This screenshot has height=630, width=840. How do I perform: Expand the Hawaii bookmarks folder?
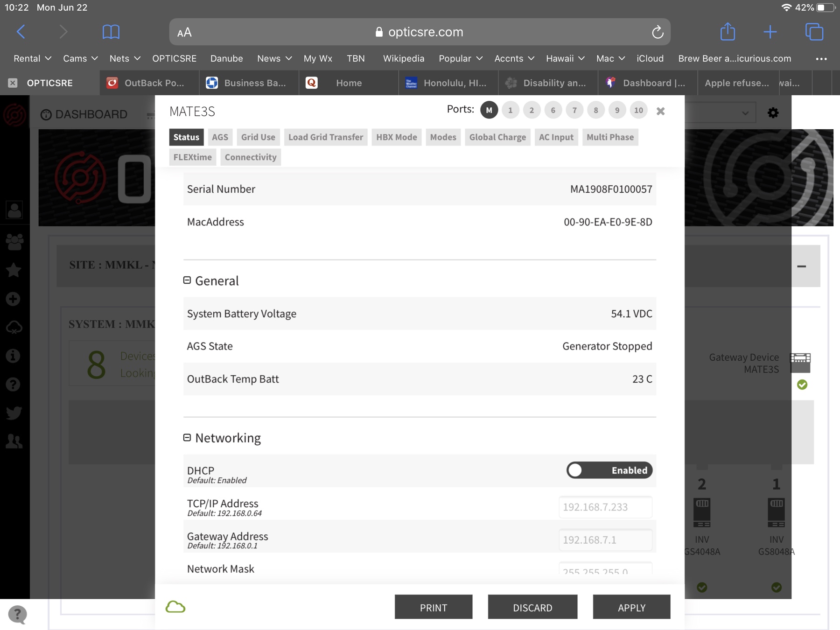[565, 58]
